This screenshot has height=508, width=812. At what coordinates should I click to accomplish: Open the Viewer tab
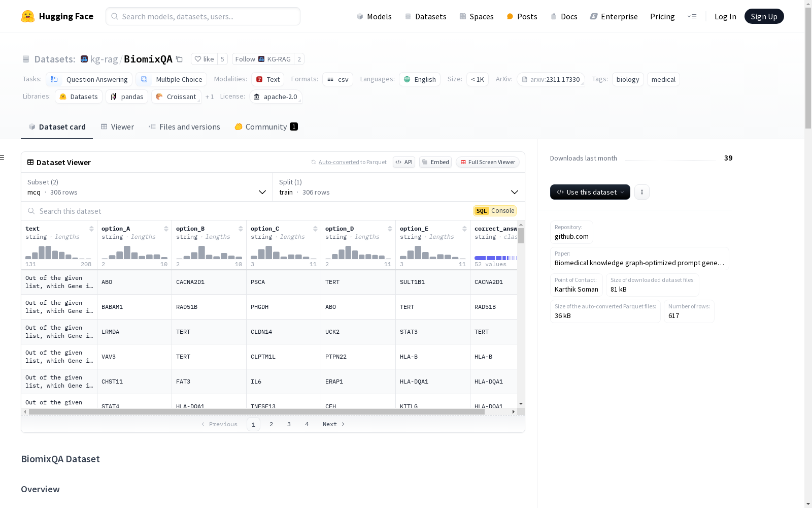click(117, 127)
